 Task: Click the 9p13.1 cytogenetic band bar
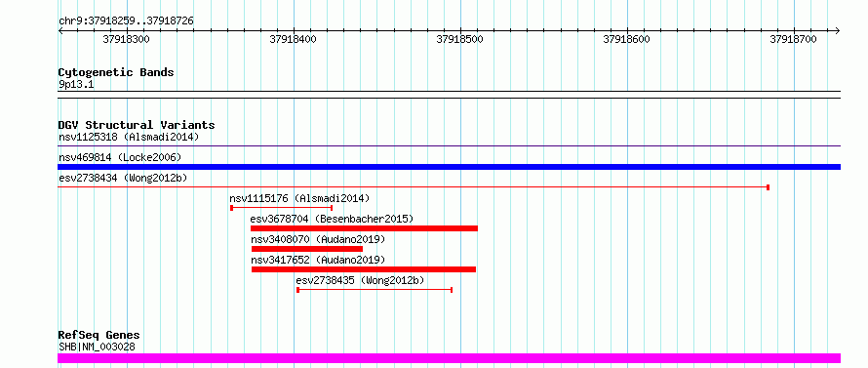449,95
